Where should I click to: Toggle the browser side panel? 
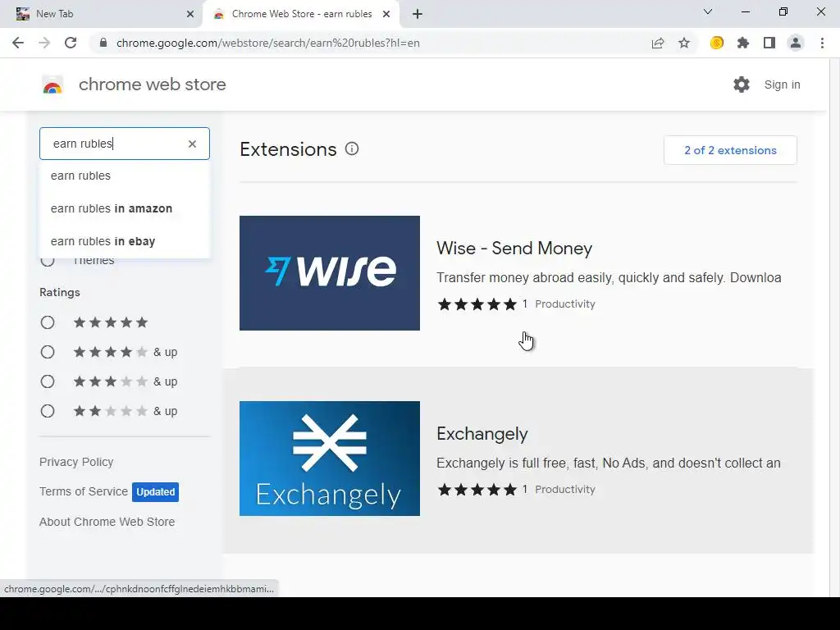(769, 43)
